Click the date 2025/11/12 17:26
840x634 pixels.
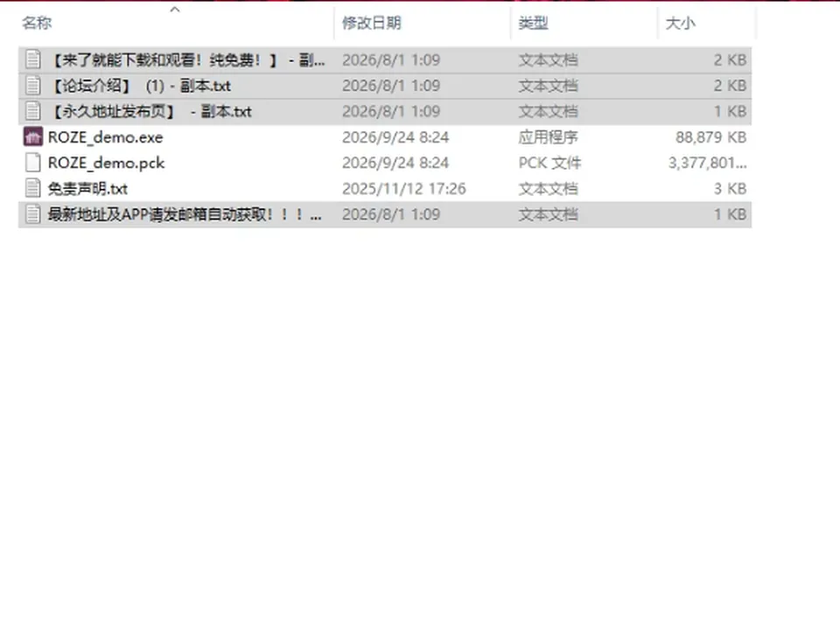pyautogui.click(x=404, y=189)
